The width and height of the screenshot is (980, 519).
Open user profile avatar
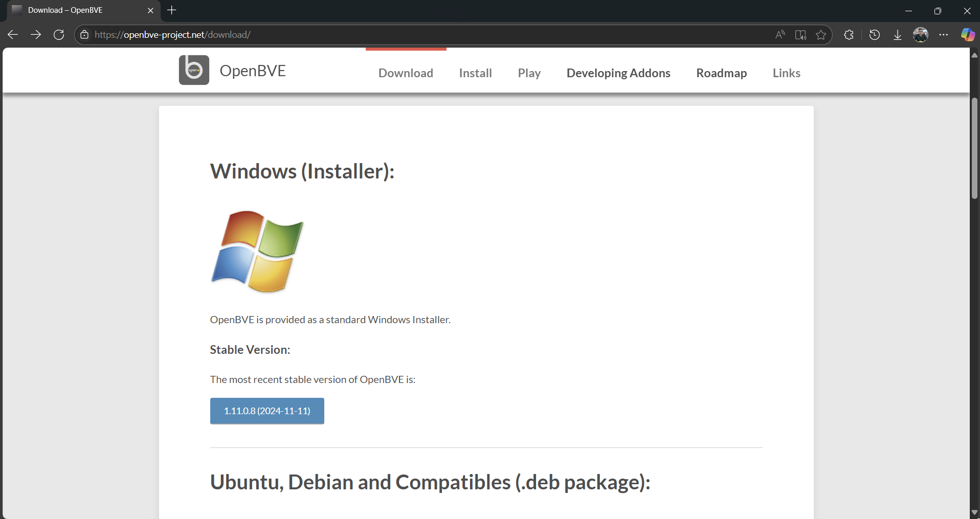pos(921,35)
